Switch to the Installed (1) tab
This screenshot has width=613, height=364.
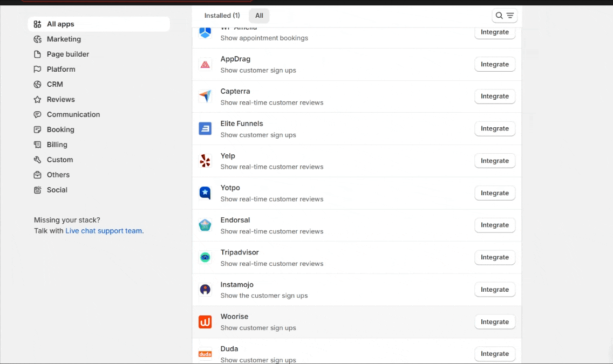tap(222, 16)
